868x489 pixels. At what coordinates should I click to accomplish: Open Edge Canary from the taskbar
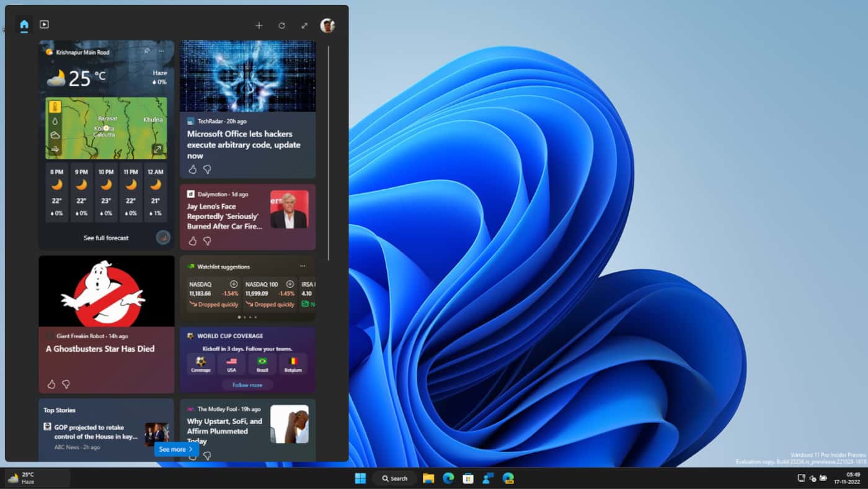point(508,478)
